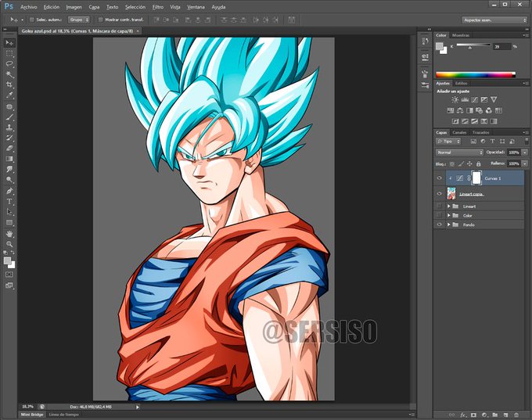Viewport: 532px width, 420px height.
Task: Open the Ventana menu
Action: point(196,7)
